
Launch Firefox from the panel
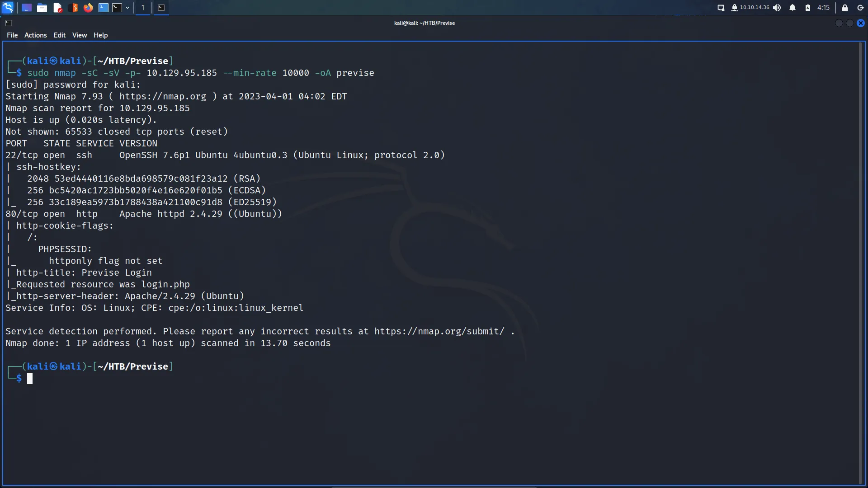pos(88,8)
